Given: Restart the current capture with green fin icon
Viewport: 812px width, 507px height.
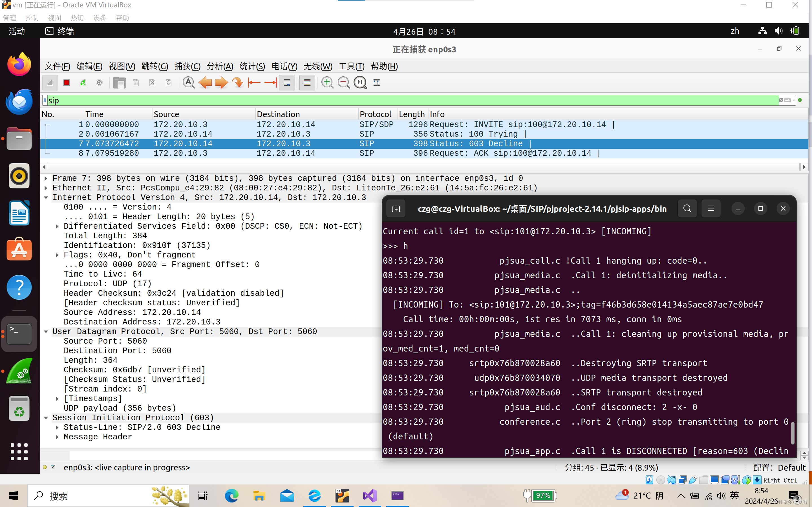Looking at the screenshot, I should pos(83,83).
